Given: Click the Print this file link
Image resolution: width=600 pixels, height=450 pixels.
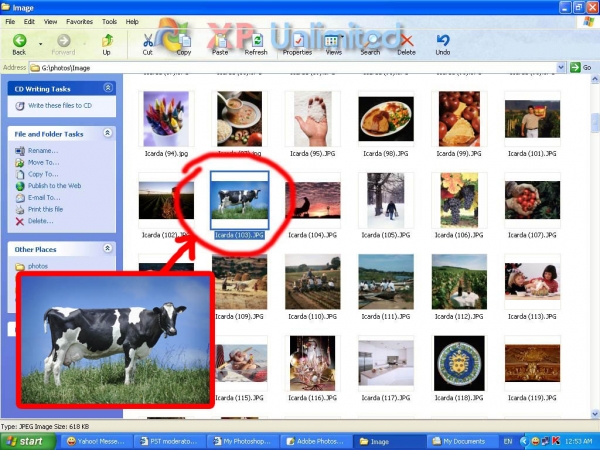Looking at the screenshot, I should point(45,209).
